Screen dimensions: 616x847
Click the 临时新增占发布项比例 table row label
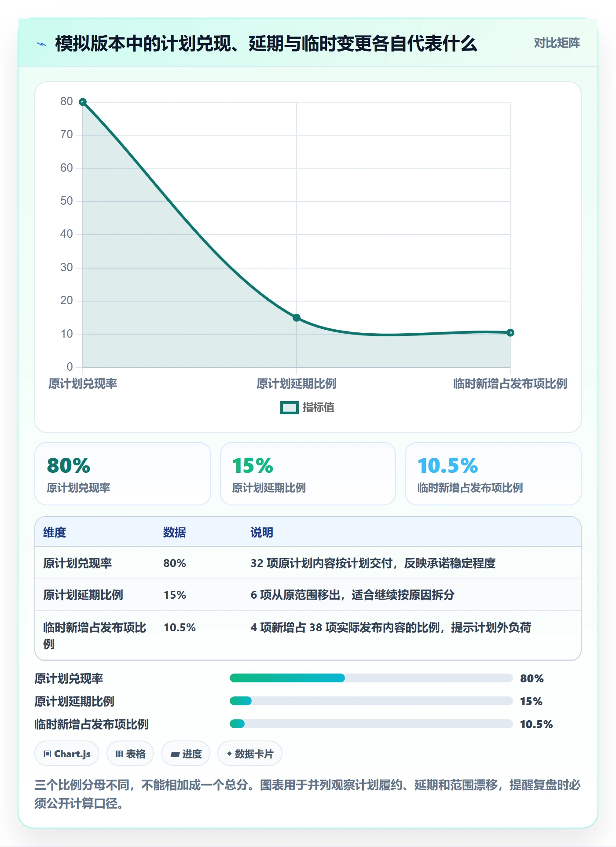(95, 636)
